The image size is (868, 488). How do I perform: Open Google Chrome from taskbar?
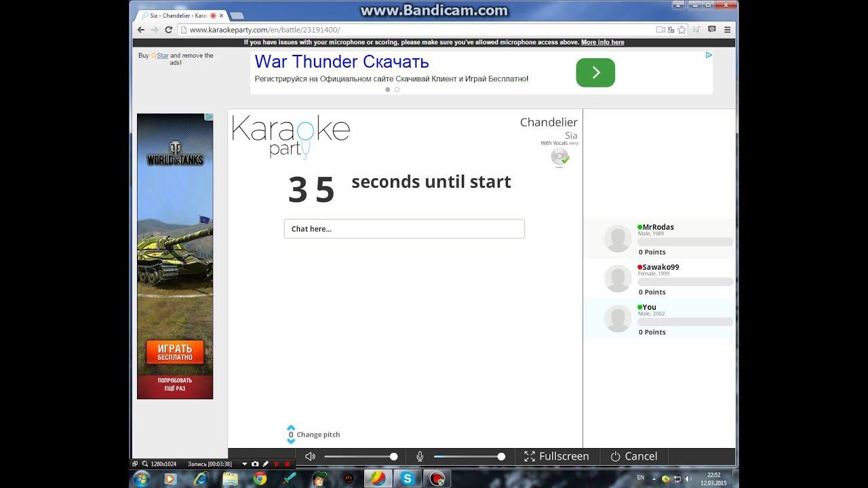260,479
